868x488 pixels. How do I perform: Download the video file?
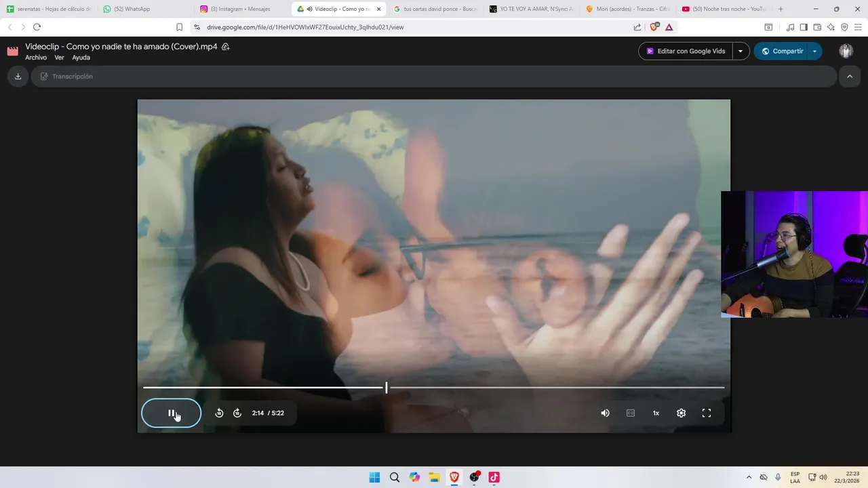click(18, 77)
